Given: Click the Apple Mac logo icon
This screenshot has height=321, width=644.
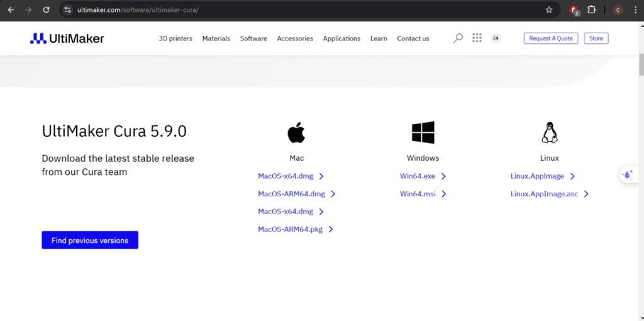Looking at the screenshot, I should coord(296,133).
